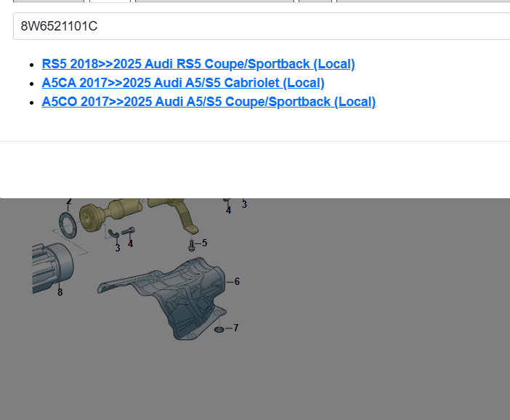The image size is (510, 420).
Task: Select callout number 7 in the diagram
Action: click(x=235, y=328)
